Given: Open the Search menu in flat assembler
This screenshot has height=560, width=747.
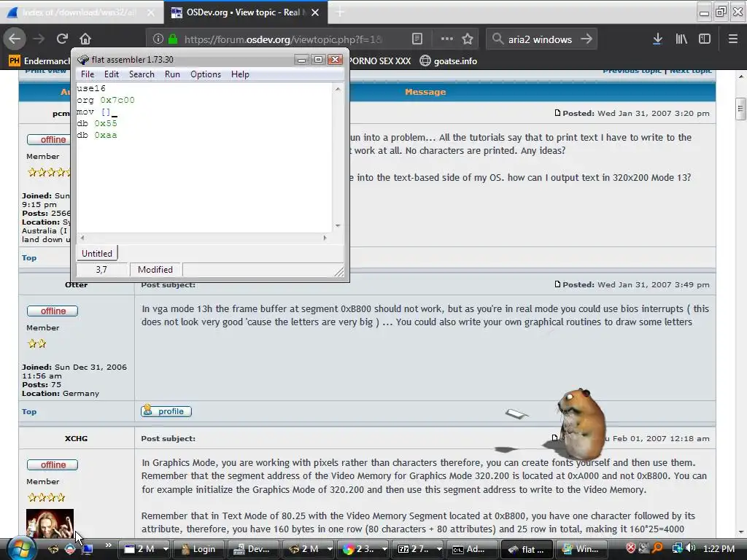Looking at the screenshot, I should [x=142, y=74].
